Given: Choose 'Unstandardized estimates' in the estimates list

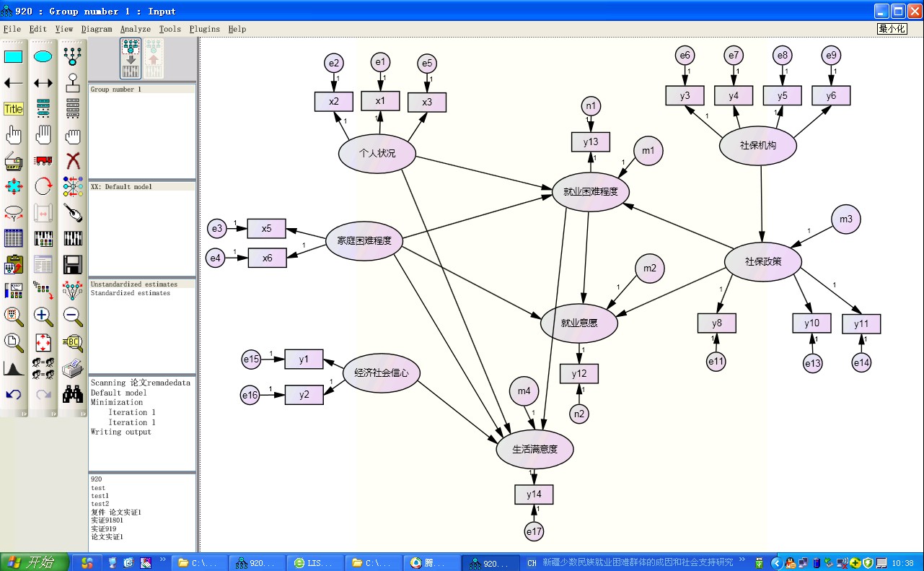Looking at the screenshot, I should click(x=133, y=284).
